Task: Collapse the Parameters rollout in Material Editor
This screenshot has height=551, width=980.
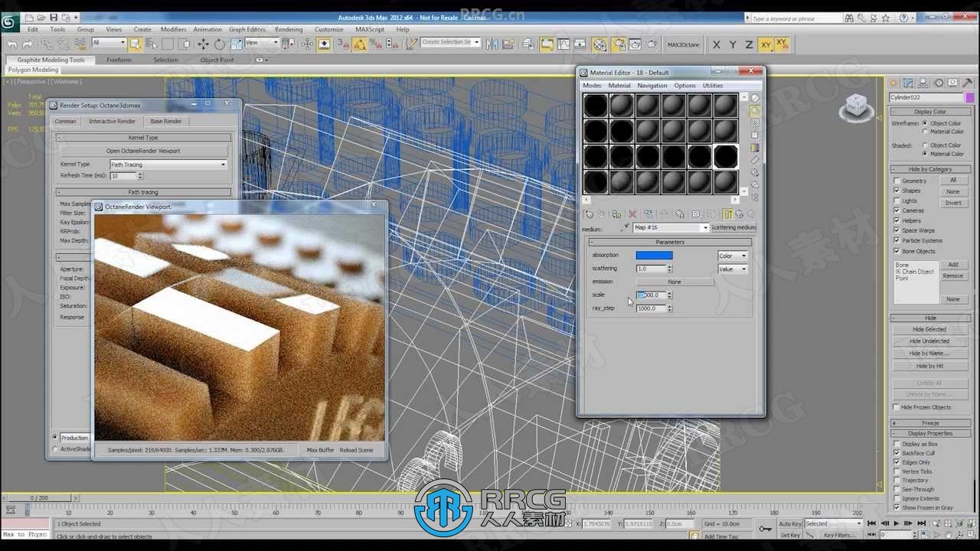Action: click(670, 242)
